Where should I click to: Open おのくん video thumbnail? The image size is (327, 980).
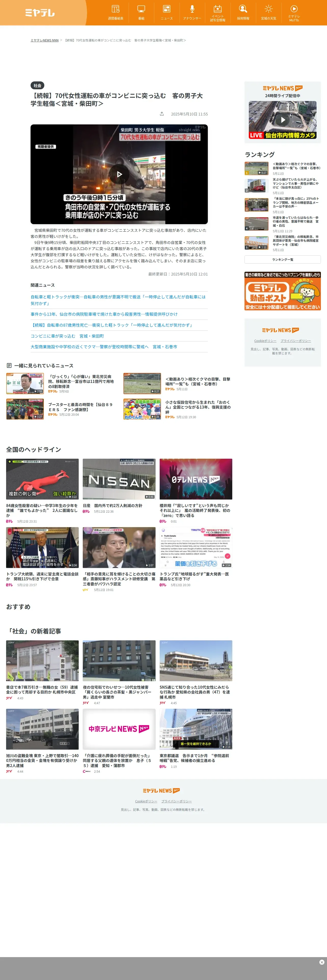point(142,409)
